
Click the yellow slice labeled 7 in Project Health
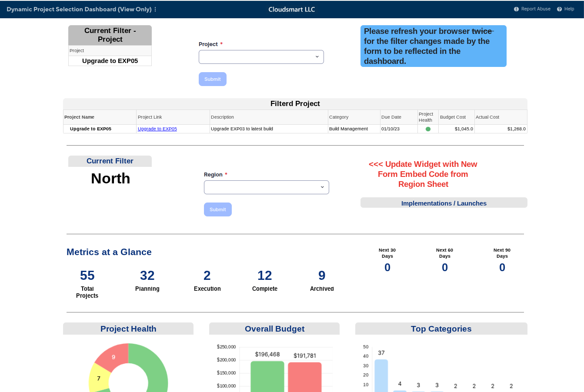pyautogui.click(x=98, y=379)
